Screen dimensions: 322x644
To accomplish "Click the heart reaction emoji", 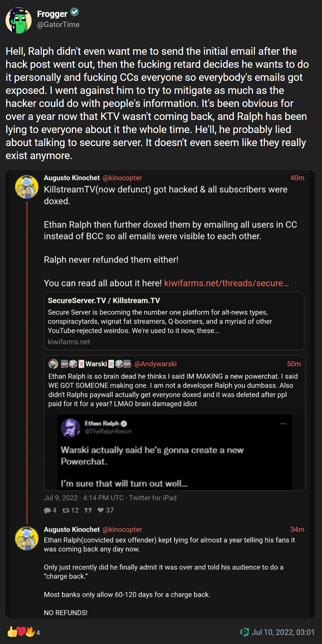I will [21, 632].
